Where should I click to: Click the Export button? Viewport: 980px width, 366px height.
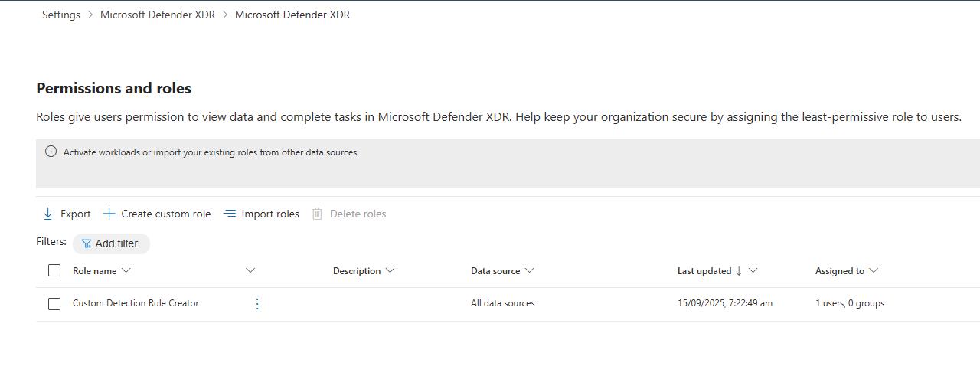click(67, 214)
